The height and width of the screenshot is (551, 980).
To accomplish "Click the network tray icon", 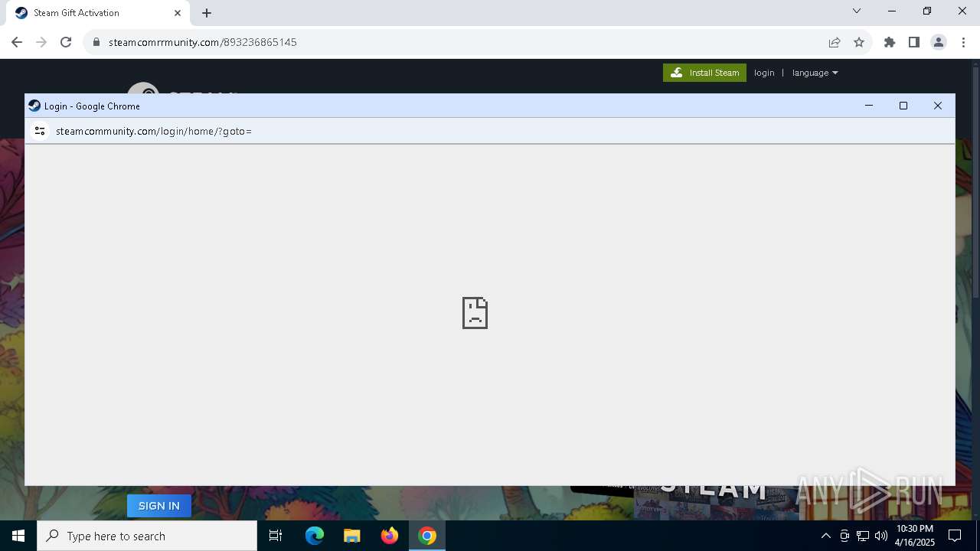I will point(863,536).
